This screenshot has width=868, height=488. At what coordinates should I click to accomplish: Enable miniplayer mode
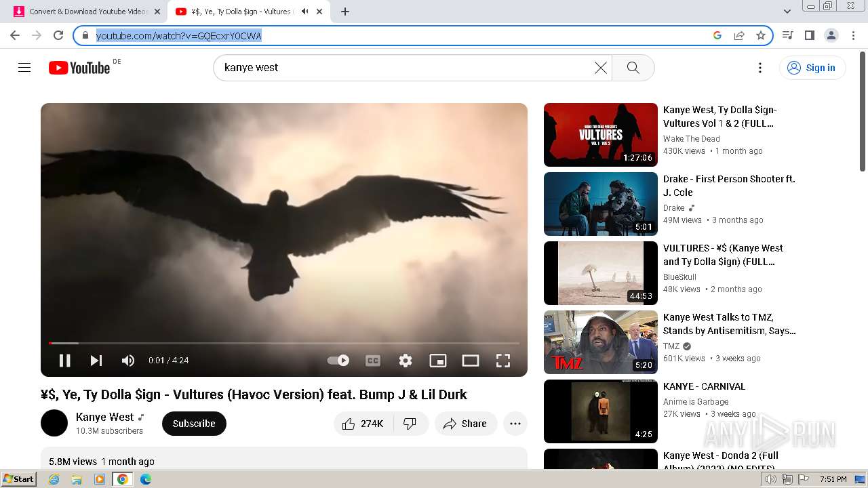pyautogui.click(x=438, y=361)
